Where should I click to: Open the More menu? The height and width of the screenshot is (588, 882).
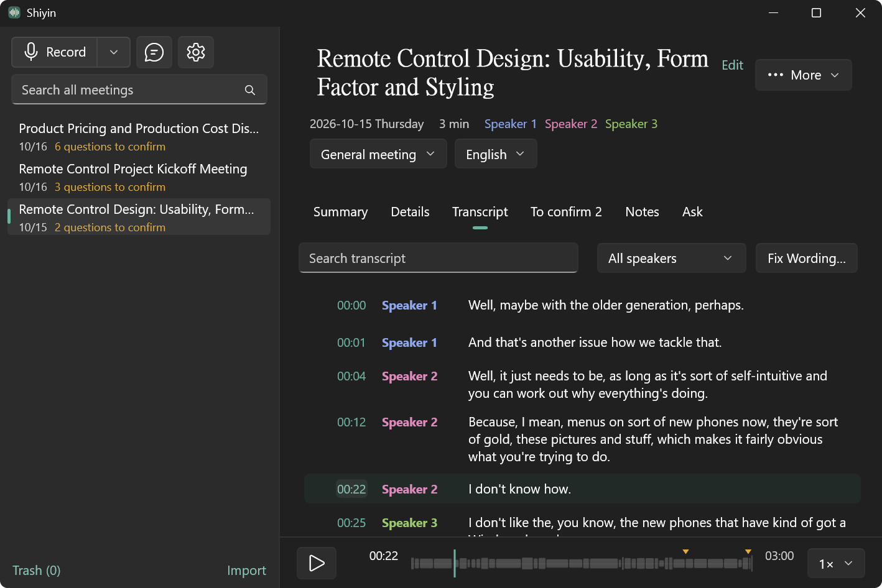[804, 75]
